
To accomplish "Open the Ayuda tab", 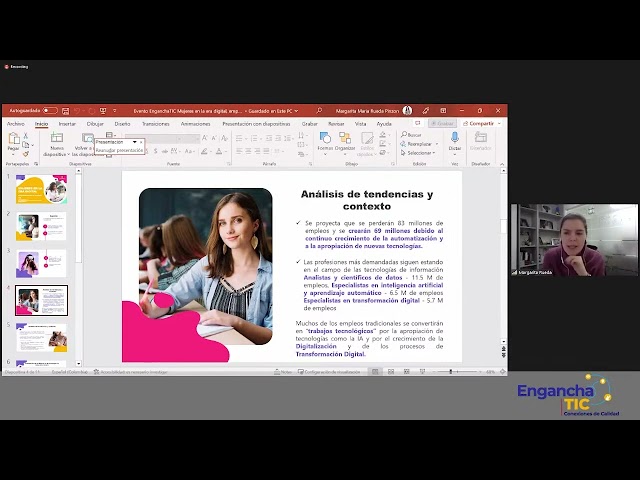I will pyautogui.click(x=384, y=124).
